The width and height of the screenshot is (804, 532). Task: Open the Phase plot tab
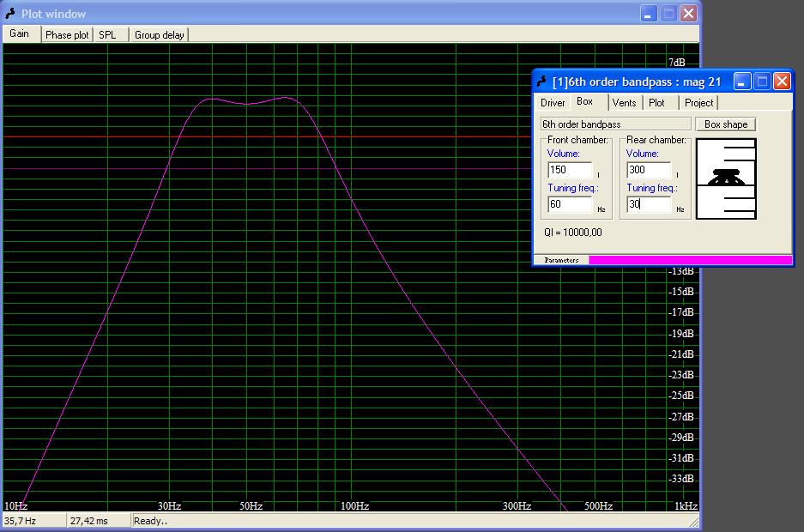[x=67, y=35]
